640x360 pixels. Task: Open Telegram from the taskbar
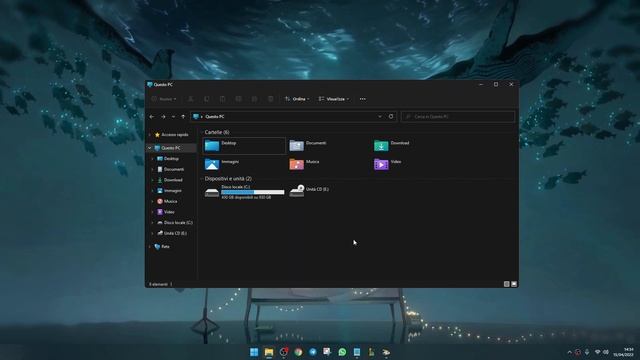[x=313, y=352]
